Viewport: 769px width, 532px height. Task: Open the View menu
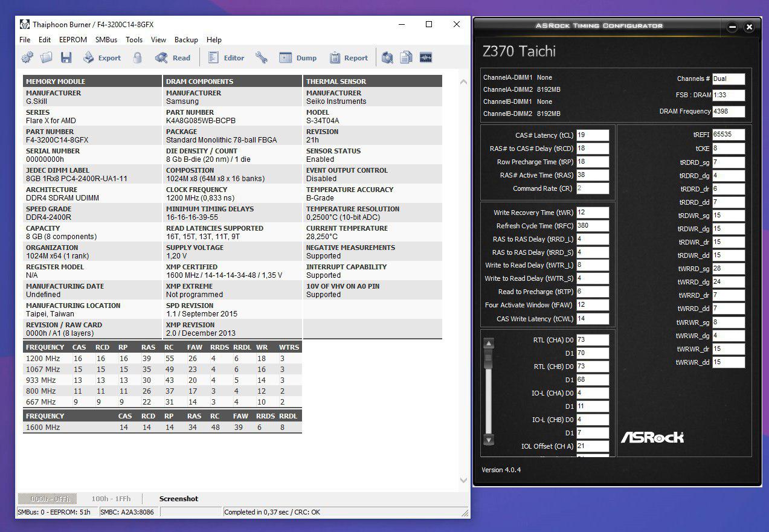[x=158, y=40]
